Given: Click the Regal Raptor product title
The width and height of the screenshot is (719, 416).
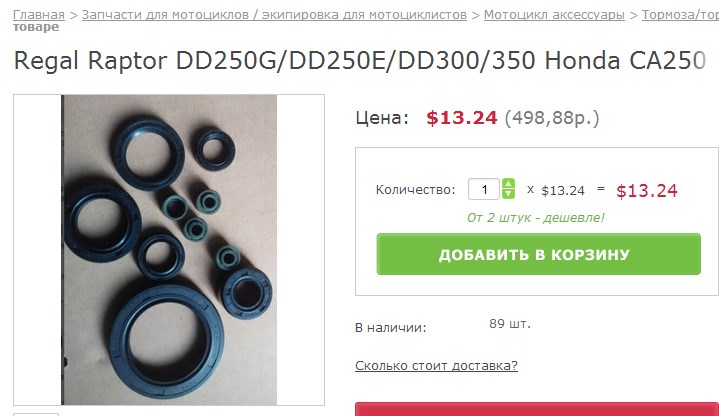Looking at the screenshot, I should (360, 60).
